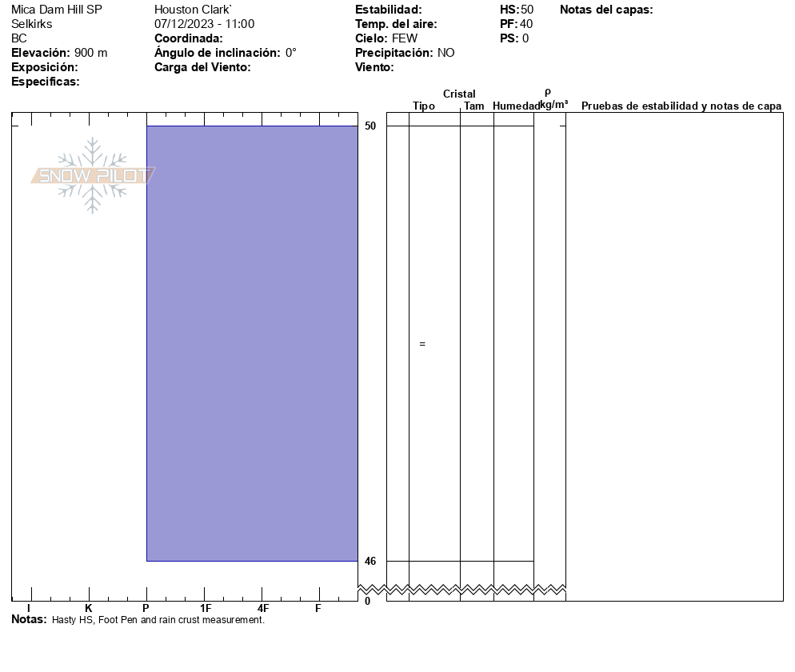Click the depth label '0' at the base
The height and width of the screenshot is (672, 795).
click(368, 601)
